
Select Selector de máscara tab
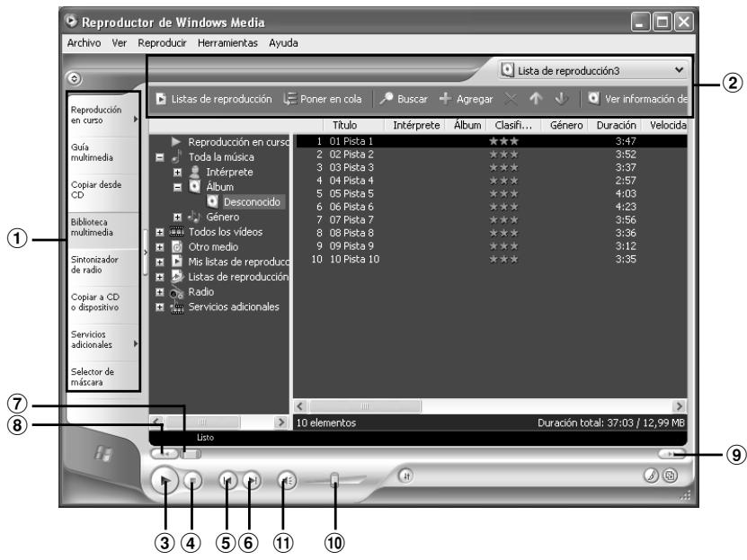point(104,377)
